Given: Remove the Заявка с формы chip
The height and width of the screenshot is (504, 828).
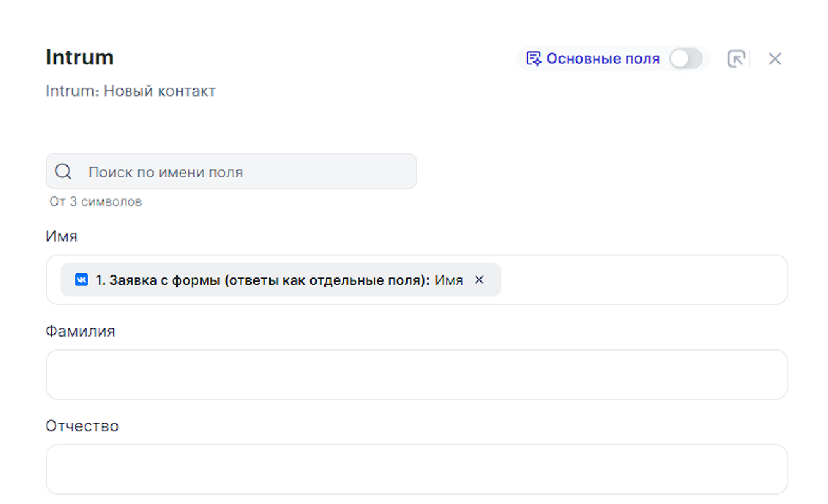Looking at the screenshot, I should pyautogui.click(x=479, y=280).
